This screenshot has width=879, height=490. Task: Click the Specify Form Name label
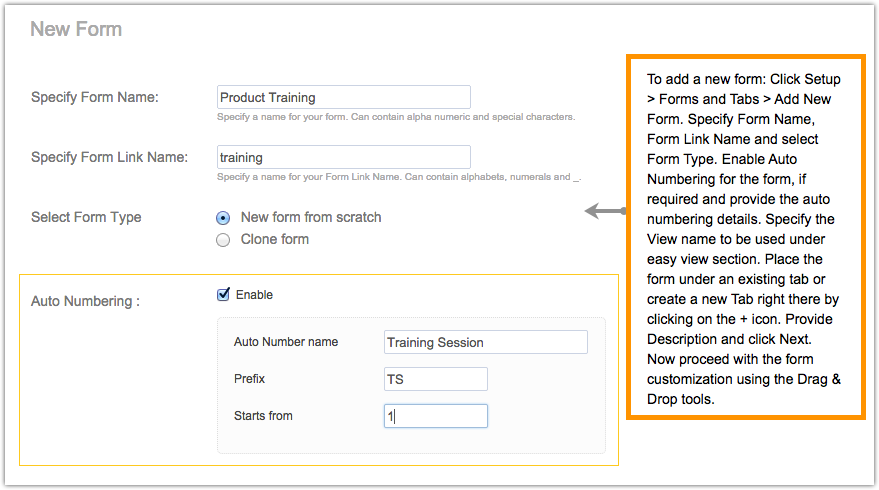(95, 97)
